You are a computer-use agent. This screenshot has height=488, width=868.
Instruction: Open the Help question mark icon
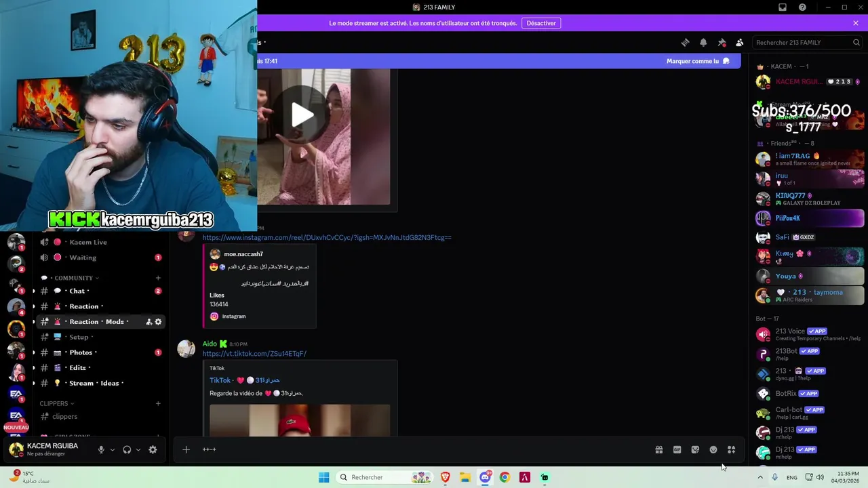point(802,7)
